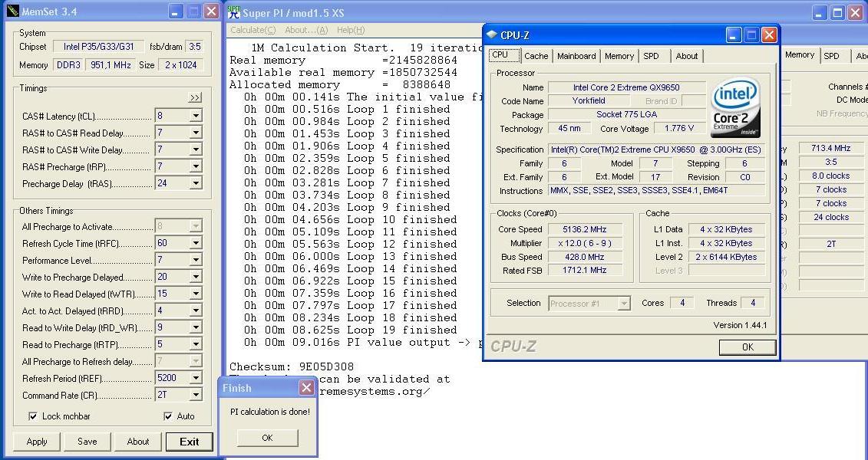The height and width of the screenshot is (460, 868).
Task: Switch to the SPD tab in front CPU-Z
Action: (x=652, y=56)
